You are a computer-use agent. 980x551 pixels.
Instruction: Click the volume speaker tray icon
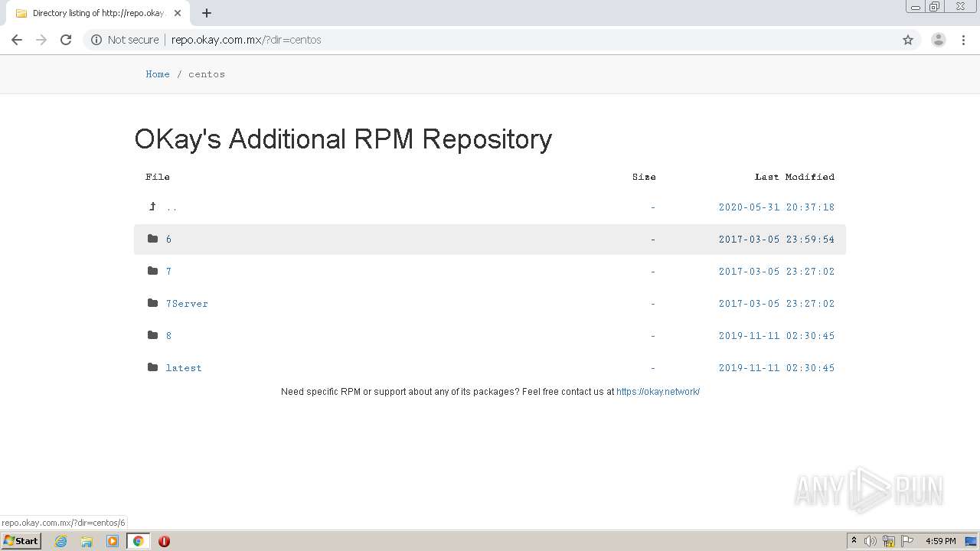pyautogui.click(x=871, y=541)
